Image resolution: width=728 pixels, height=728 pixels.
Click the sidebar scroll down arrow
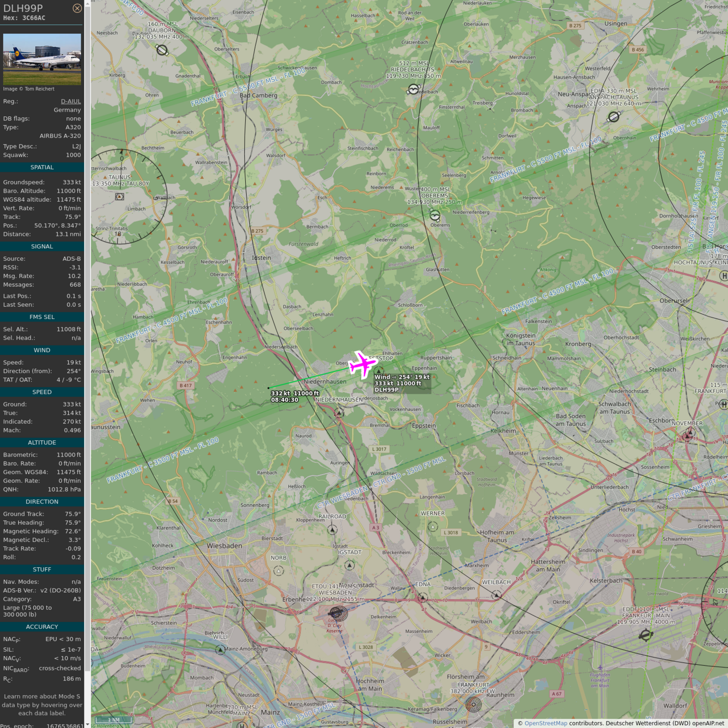(87, 724)
